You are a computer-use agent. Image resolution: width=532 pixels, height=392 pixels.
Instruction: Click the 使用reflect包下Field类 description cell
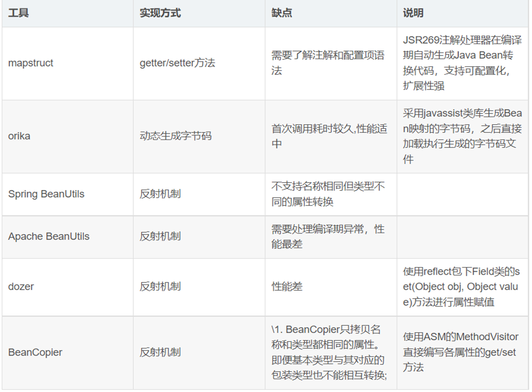tap(463, 287)
